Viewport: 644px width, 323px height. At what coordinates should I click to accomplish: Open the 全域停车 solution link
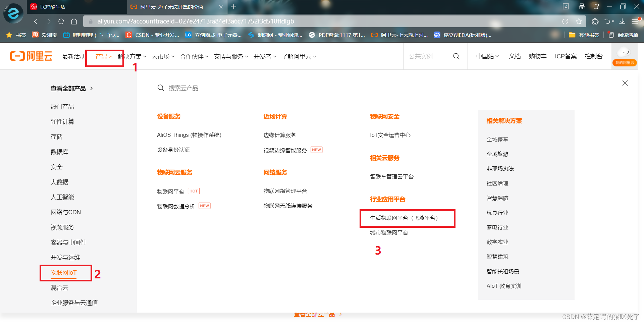point(497,140)
